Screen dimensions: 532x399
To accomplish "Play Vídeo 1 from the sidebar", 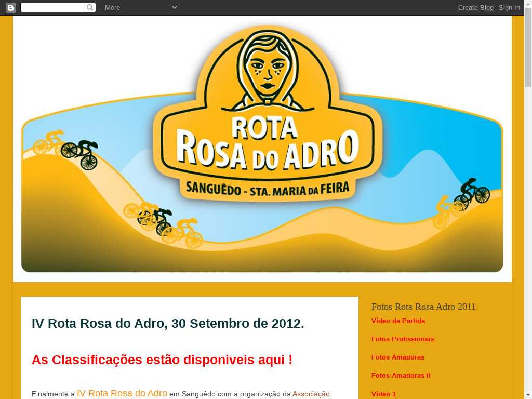I will point(383,394).
